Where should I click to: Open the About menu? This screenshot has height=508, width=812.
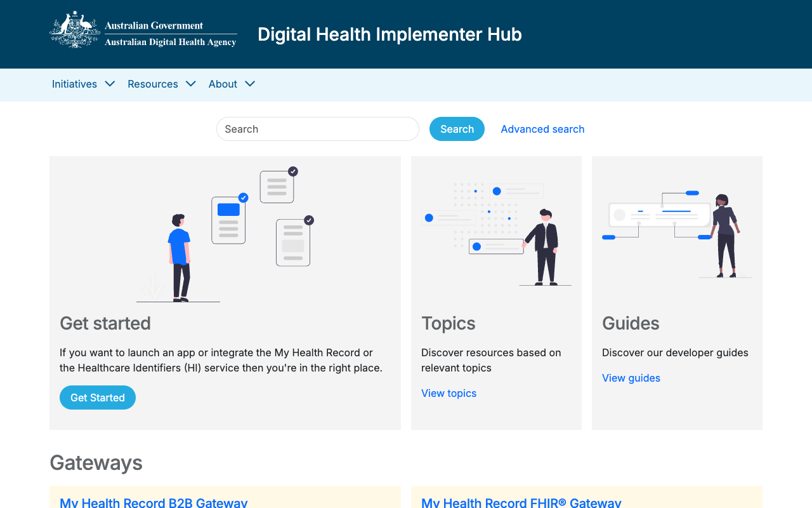[223, 84]
